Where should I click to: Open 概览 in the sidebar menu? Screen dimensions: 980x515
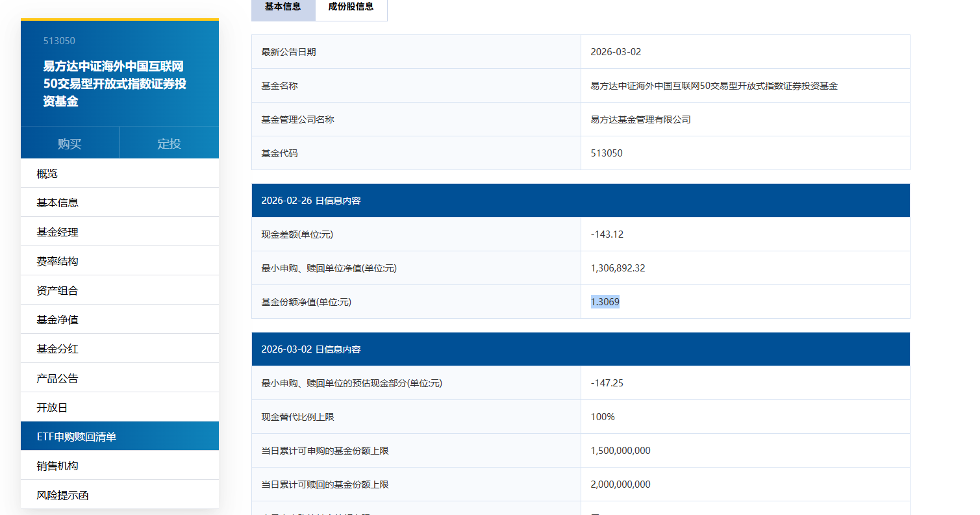[x=119, y=173]
